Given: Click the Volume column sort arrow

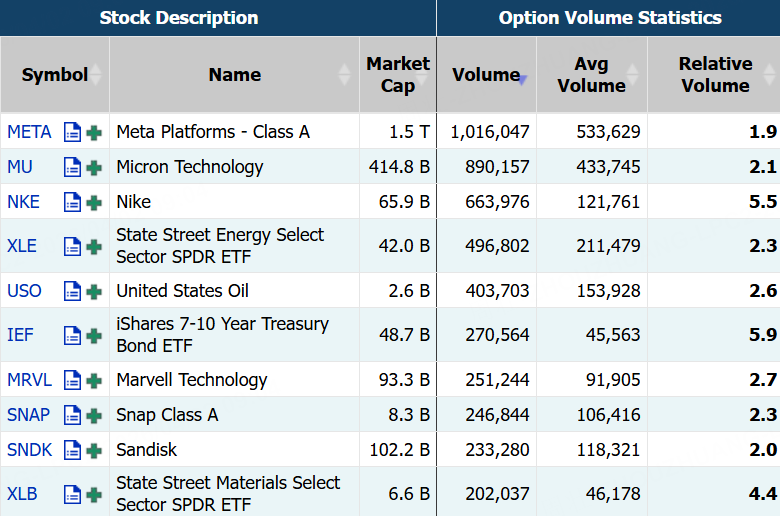Looking at the screenshot, I should point(522,79).
